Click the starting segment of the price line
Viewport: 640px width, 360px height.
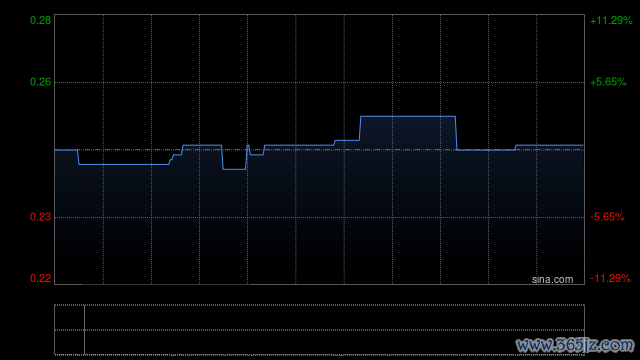(x=66, y=150)
